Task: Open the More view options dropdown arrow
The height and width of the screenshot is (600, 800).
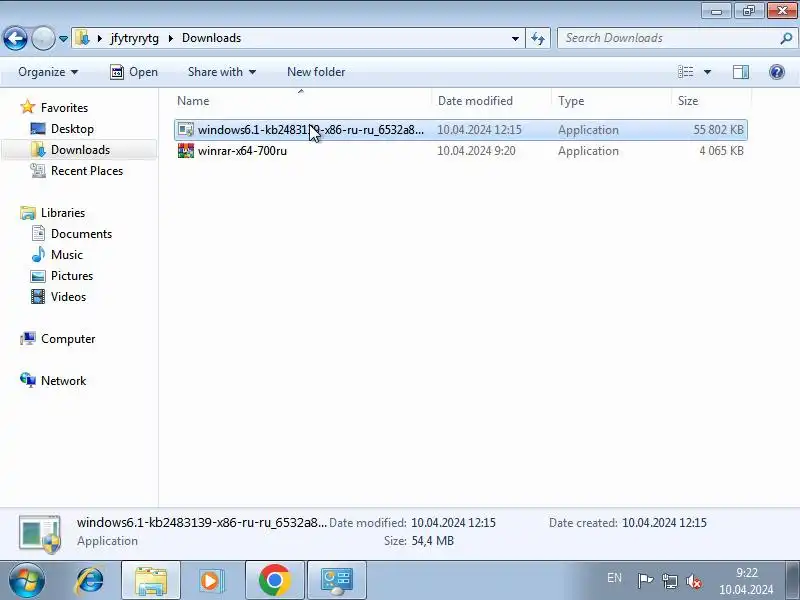Action: pos(707,72)
